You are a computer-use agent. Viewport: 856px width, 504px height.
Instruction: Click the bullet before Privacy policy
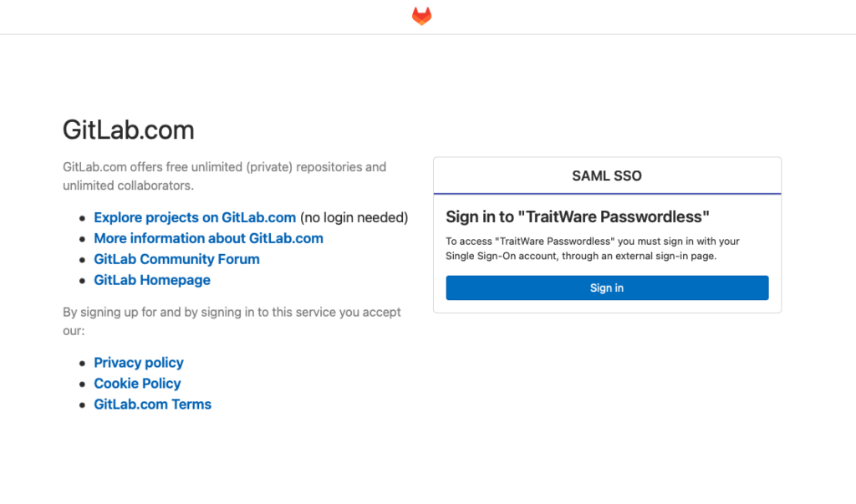point(83,363)
